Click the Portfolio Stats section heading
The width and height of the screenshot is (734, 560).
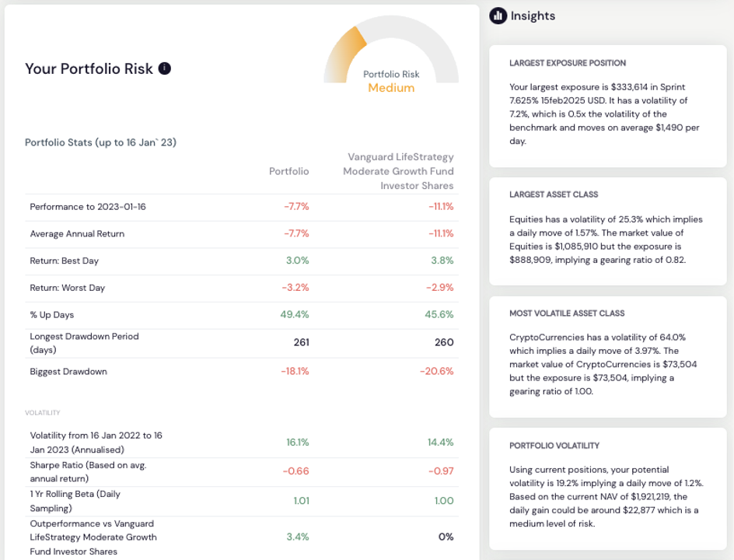pos(101,142)
